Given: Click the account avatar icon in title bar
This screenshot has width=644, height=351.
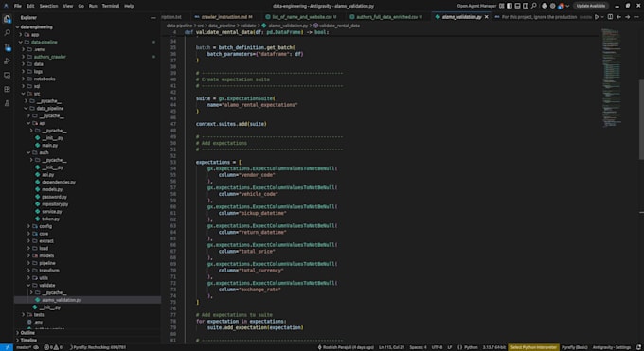Looking at the screenshot, I should pyautogui.click(x=545, y=6).
